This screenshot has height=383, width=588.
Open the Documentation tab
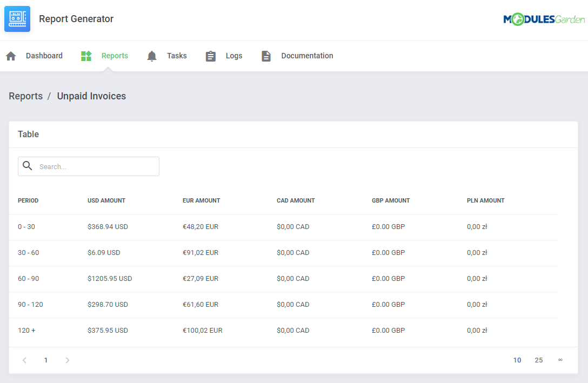307,56
